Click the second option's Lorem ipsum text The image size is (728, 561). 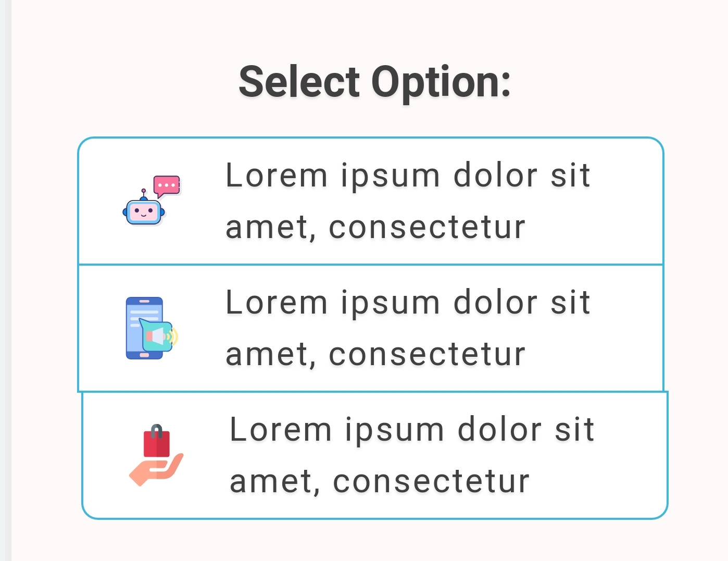(408, 303)
